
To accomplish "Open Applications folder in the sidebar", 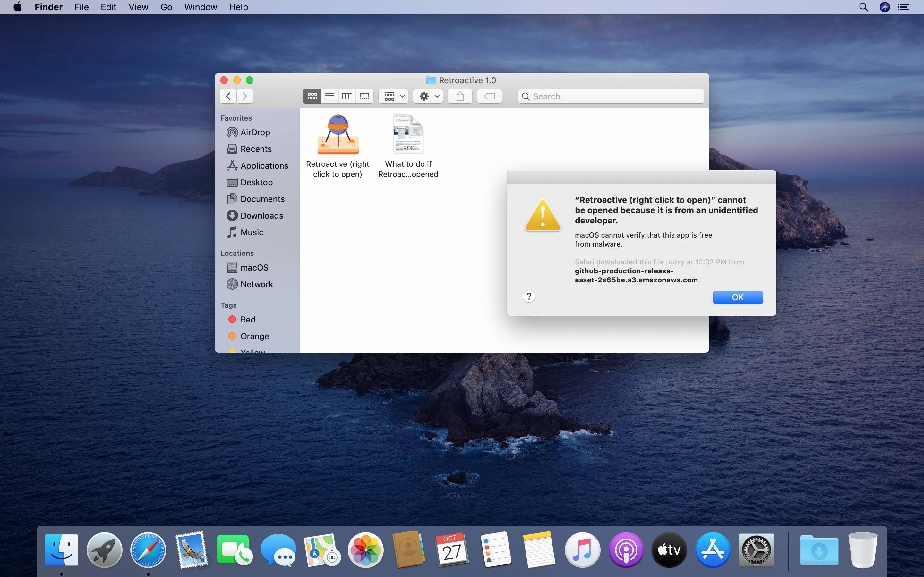I will (x=264, y=166).
